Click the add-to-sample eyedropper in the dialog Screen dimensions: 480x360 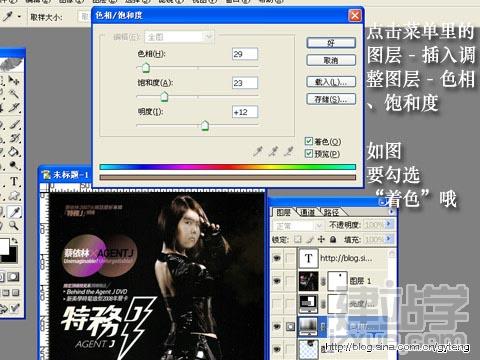(273, 152)
